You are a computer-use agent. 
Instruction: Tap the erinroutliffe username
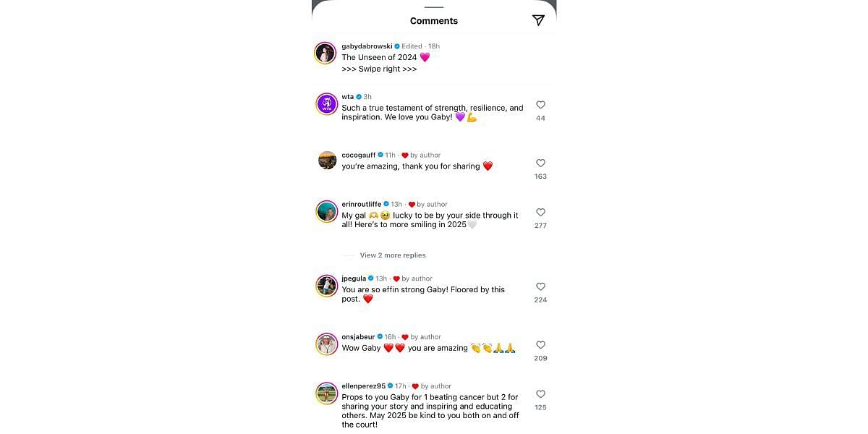[361, 205]
